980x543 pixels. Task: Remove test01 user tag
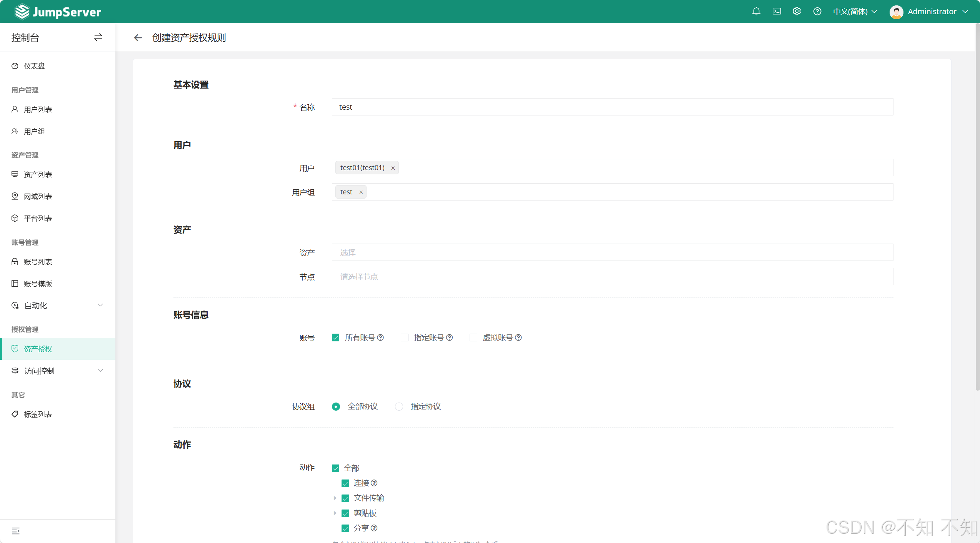(393, 168)
